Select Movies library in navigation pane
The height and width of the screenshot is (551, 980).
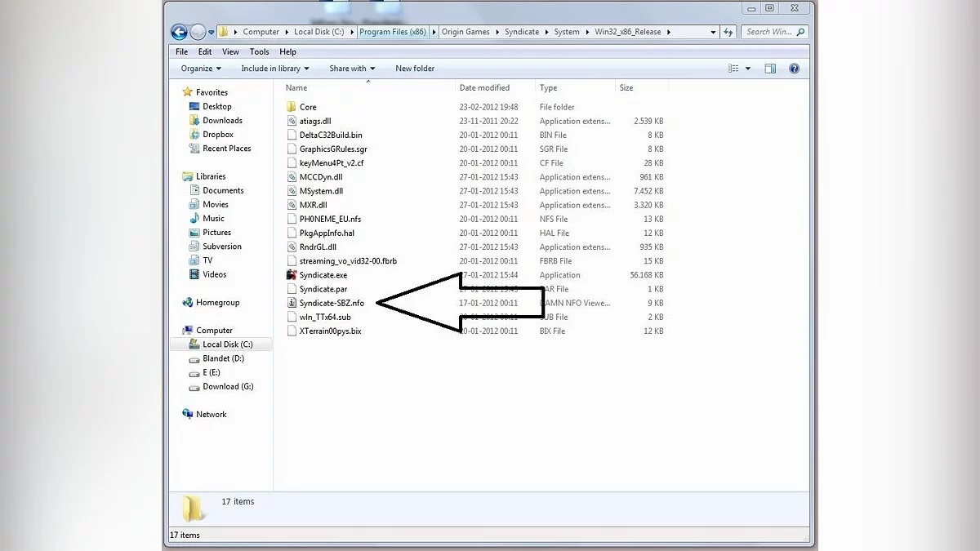(x=216, y=204)
